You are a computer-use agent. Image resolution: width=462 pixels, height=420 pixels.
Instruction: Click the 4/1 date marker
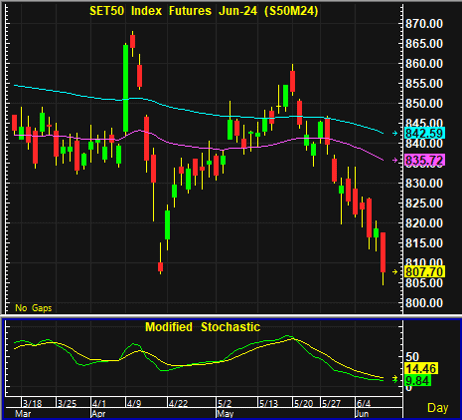click(99, 403)
